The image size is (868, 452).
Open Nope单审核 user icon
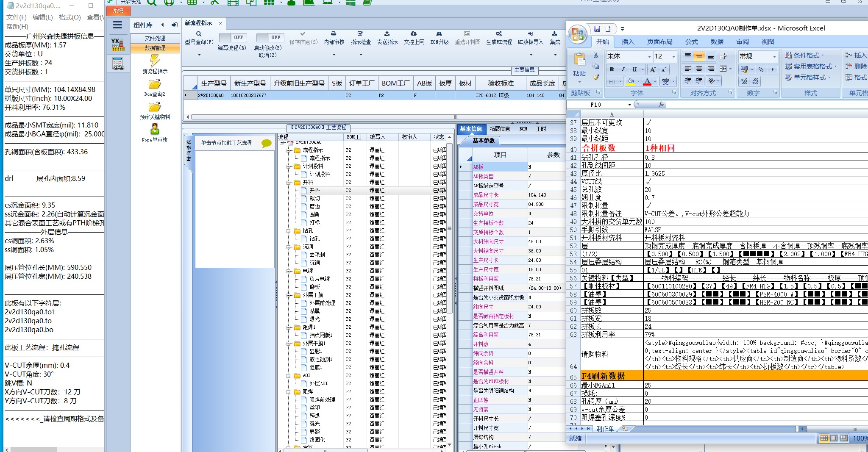[x=155, y=129]
